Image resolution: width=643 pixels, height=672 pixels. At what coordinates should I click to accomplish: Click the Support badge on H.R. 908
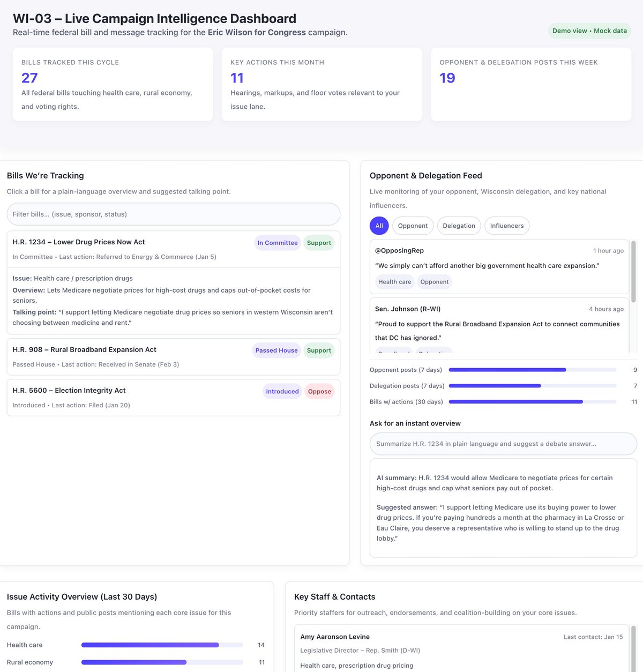tap(319, 350)
